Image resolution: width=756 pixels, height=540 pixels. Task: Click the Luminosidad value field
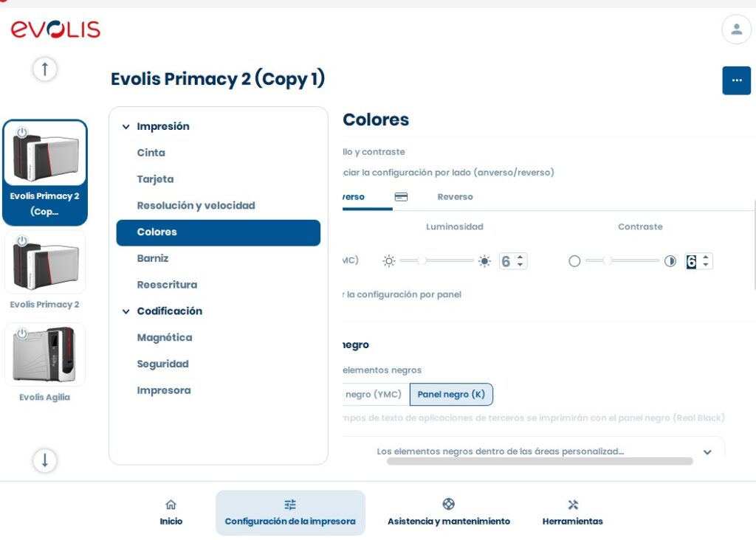point(507,261)
